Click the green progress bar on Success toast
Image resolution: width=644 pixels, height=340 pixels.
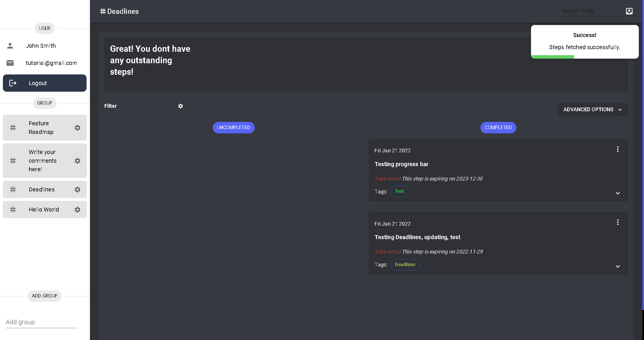click(x=552, y=57)
